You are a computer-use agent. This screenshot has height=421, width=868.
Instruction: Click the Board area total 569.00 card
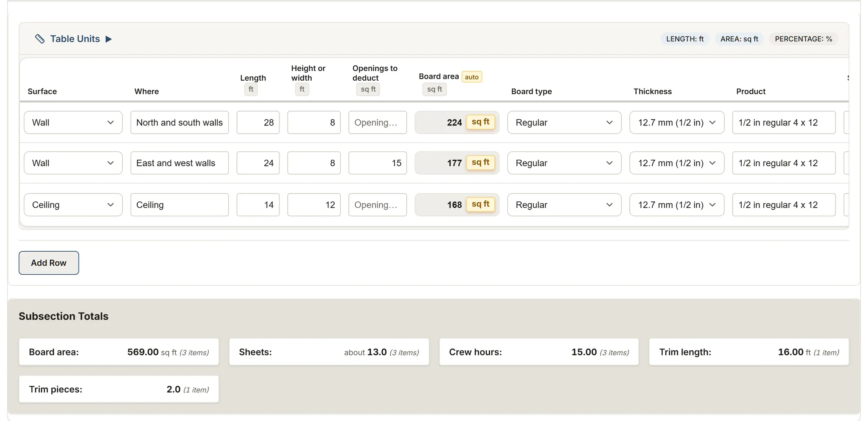[x=119, y=352]
